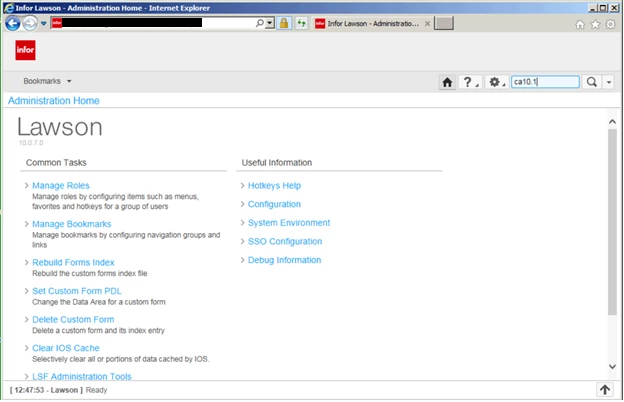Open Manage Roles link
Screen dimensions: 624x402
[x=60, y=185]
